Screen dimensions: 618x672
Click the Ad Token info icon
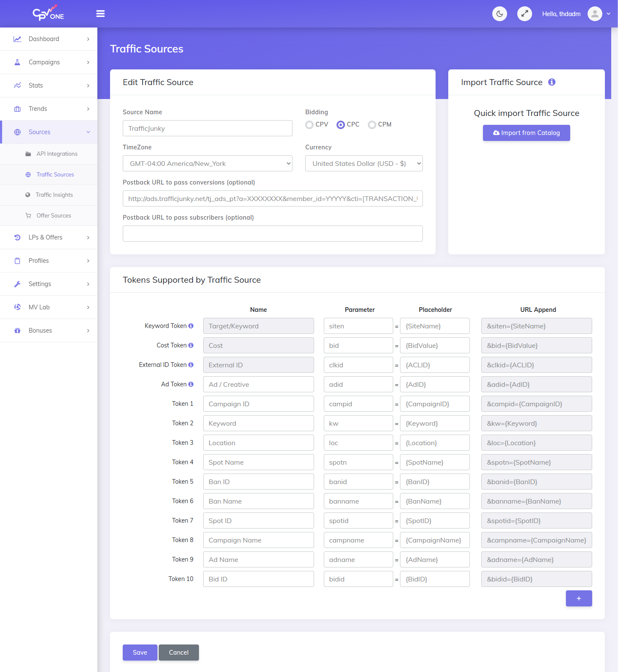point(191,384)
